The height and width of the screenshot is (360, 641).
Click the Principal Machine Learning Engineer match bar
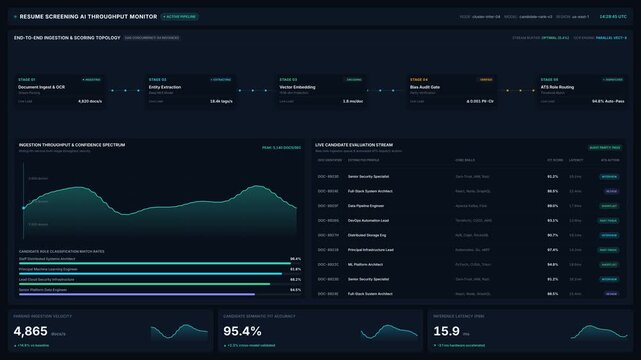(150, 274)
